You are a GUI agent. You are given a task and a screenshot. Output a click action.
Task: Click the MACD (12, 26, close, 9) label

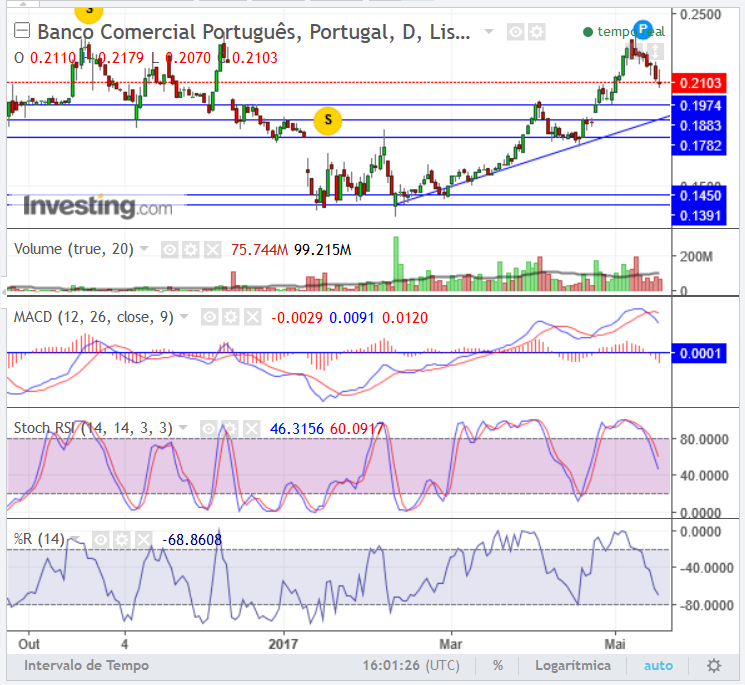click(94, 317)
